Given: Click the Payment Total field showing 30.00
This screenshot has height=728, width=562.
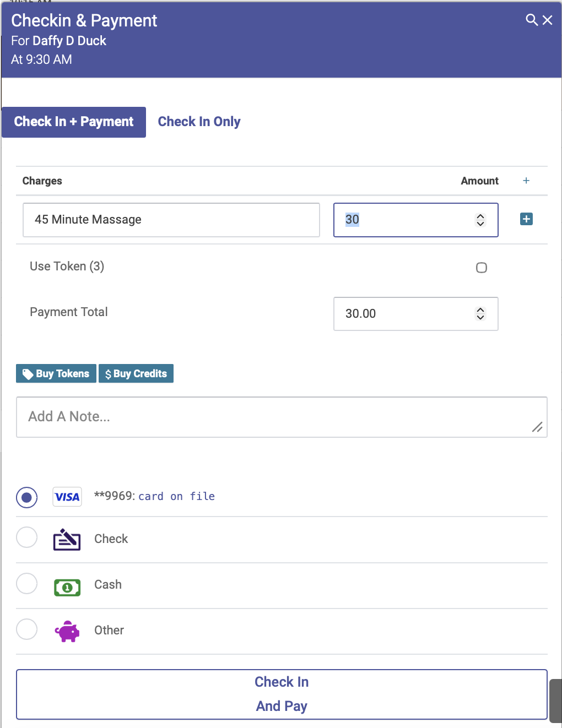Looking at the screenshot, I should [x=416, y=314].
